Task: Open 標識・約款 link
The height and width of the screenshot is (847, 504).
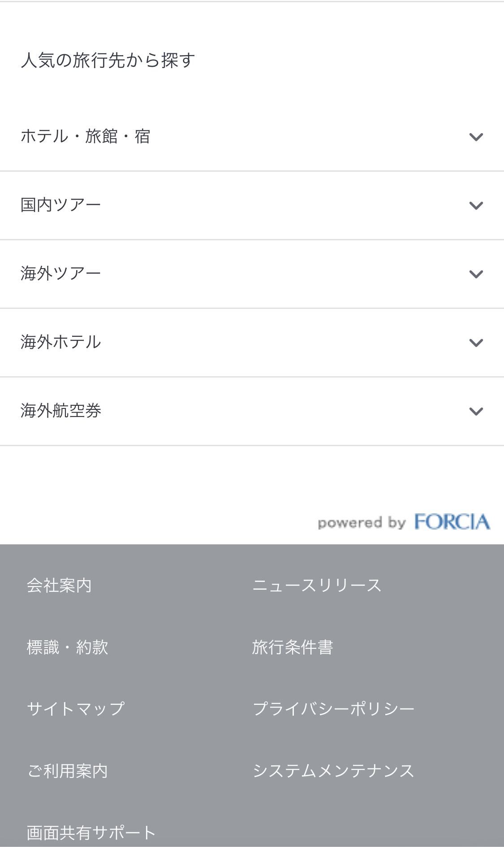Action: point(68,647)
